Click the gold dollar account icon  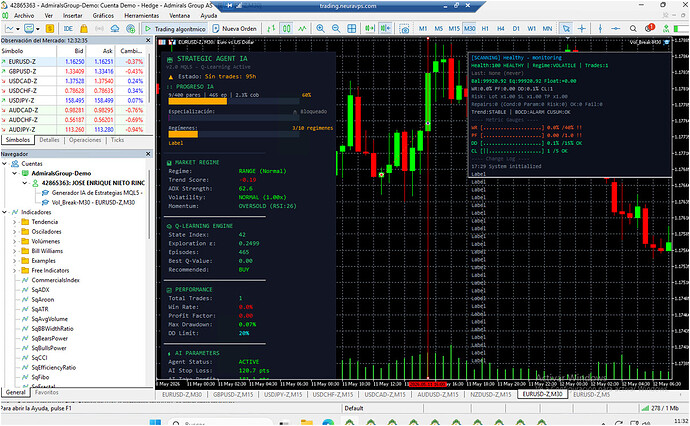pos(50,29)
